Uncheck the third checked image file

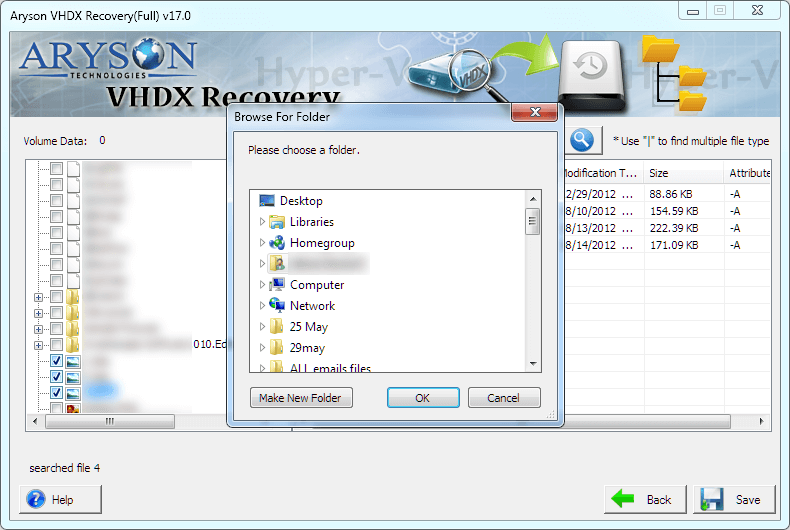(x=56, y=393)
